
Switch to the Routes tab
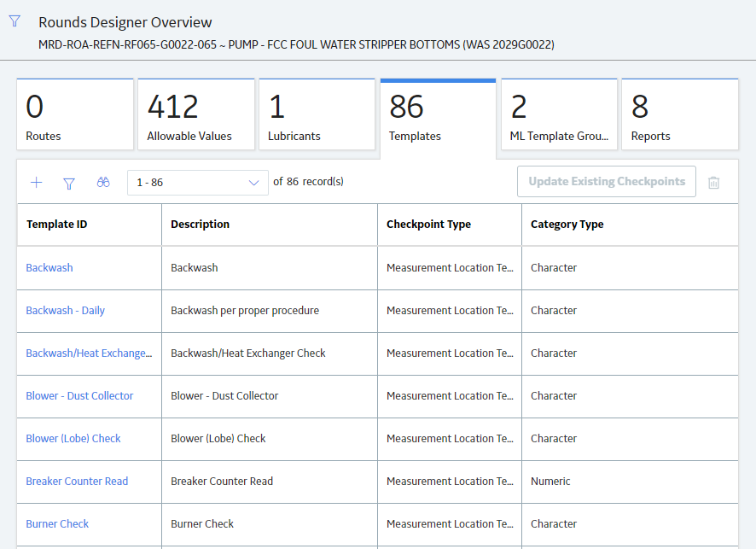[75, 114]
